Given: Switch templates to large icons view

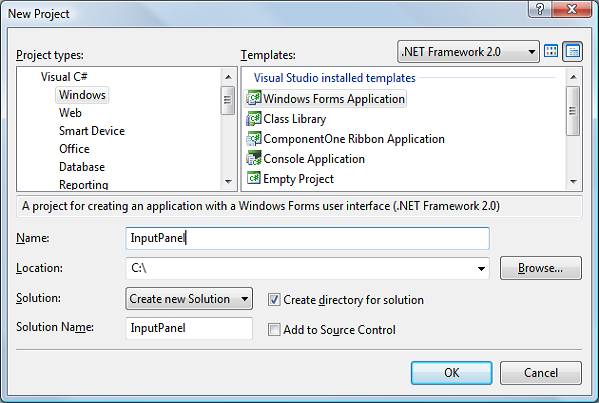Looking at the screenshot, I should pyautogui.click(x=550, y=51).
